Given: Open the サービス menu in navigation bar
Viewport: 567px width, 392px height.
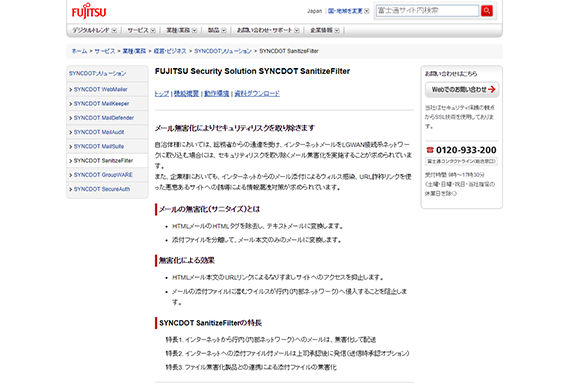Looking at the screenshot, I should click(x=141, y=30).
